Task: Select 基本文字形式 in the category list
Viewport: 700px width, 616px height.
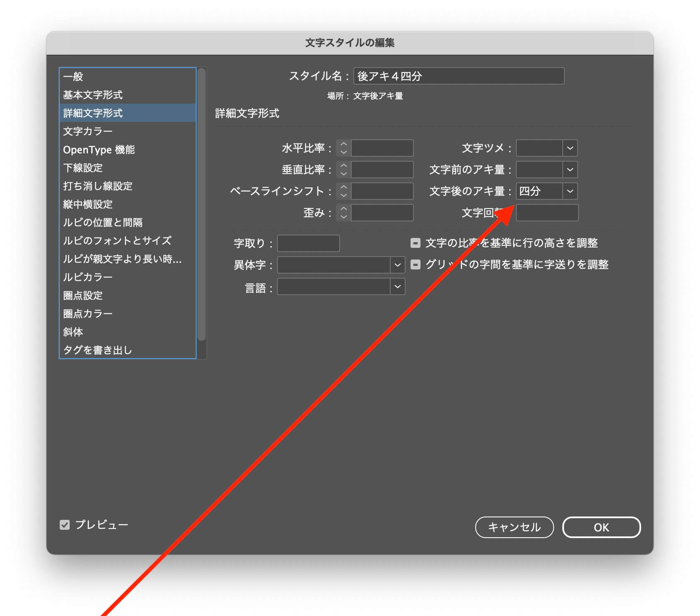Action: pos(93,95)
